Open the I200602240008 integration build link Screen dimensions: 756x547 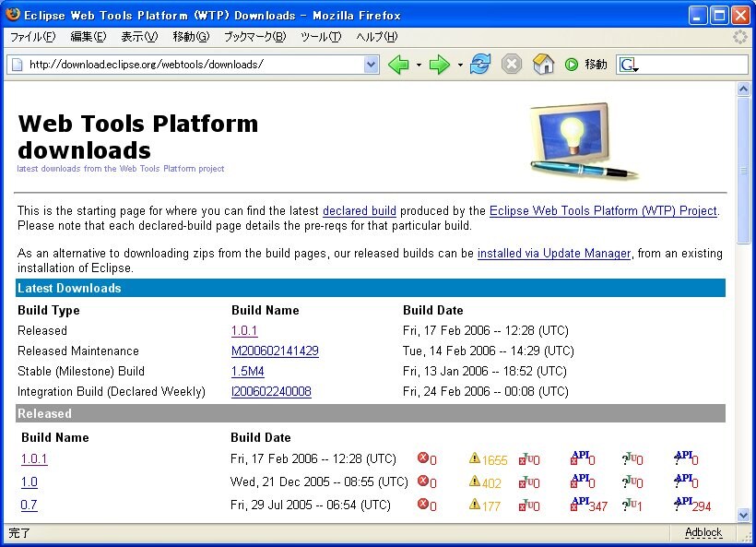(271, 391)
